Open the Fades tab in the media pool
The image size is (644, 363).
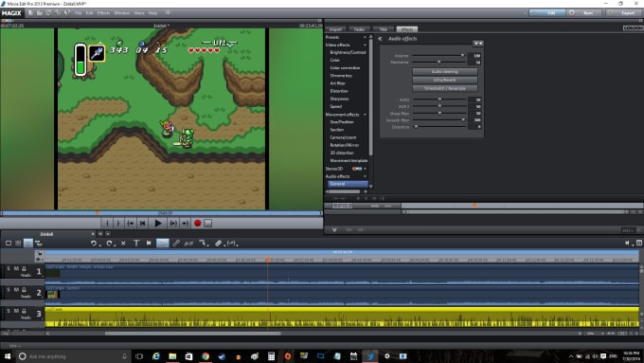coord(359,29)
